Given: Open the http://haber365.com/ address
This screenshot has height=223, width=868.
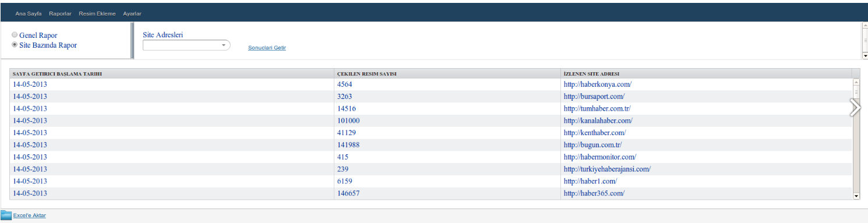Looking at the screenshot, I should 594,193.
